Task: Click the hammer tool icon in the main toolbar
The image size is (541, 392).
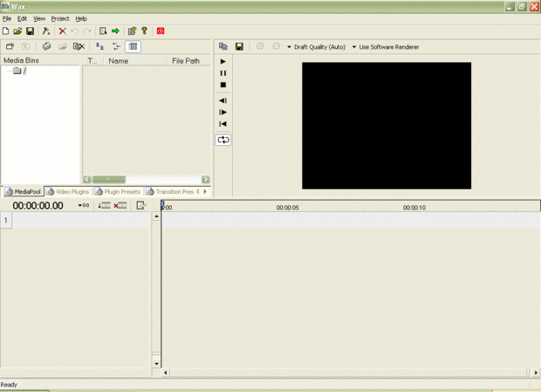Action: click(46, 31)
